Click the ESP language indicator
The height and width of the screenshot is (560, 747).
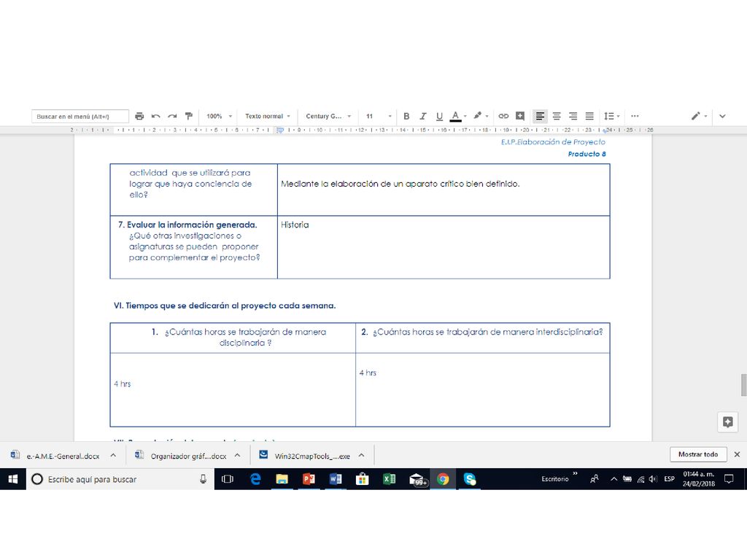tap(670, 479)
